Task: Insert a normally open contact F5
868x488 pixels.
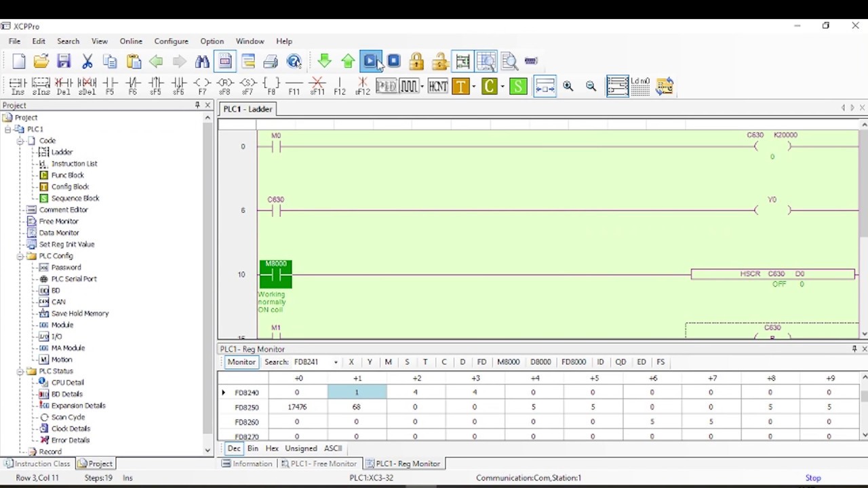Action: (x=110, y=86)
